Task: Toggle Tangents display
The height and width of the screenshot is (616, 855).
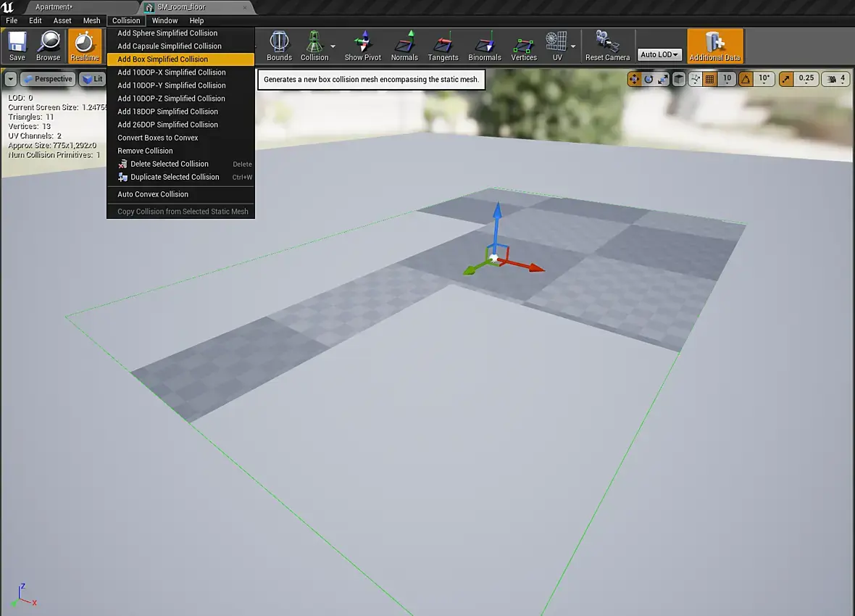Action: [443, 46]
